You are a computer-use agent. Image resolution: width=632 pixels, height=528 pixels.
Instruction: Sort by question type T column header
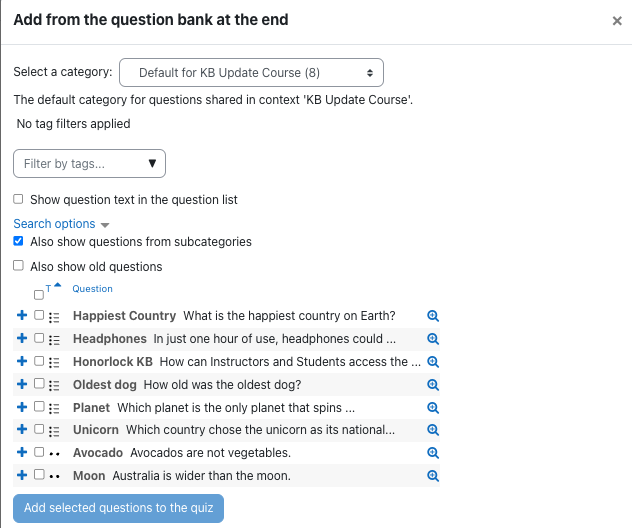pos(48,288)
